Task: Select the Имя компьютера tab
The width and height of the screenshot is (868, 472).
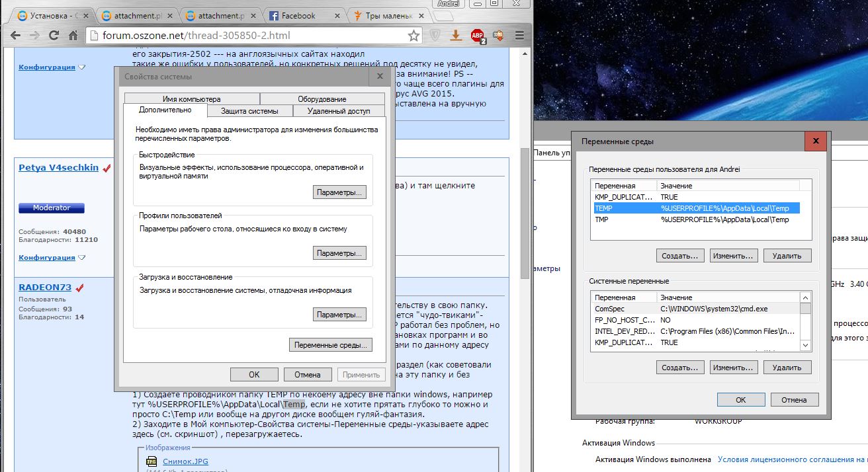Action: pos(191,99)
